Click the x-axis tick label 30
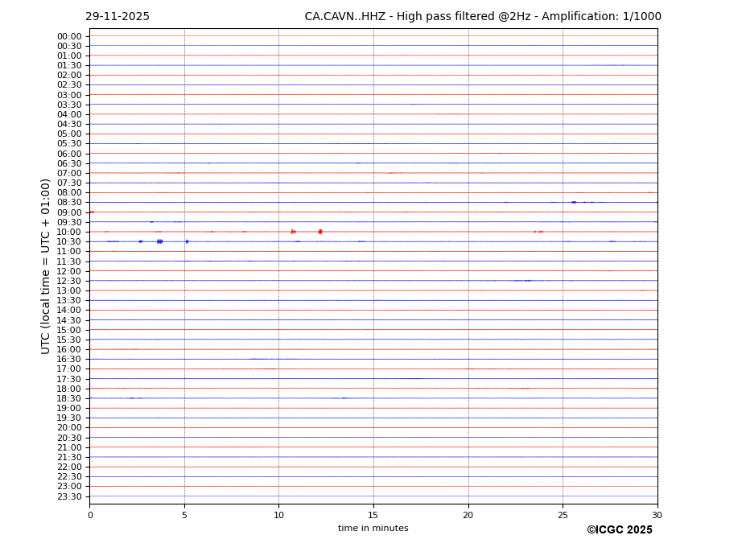 [x=657, y=515]
